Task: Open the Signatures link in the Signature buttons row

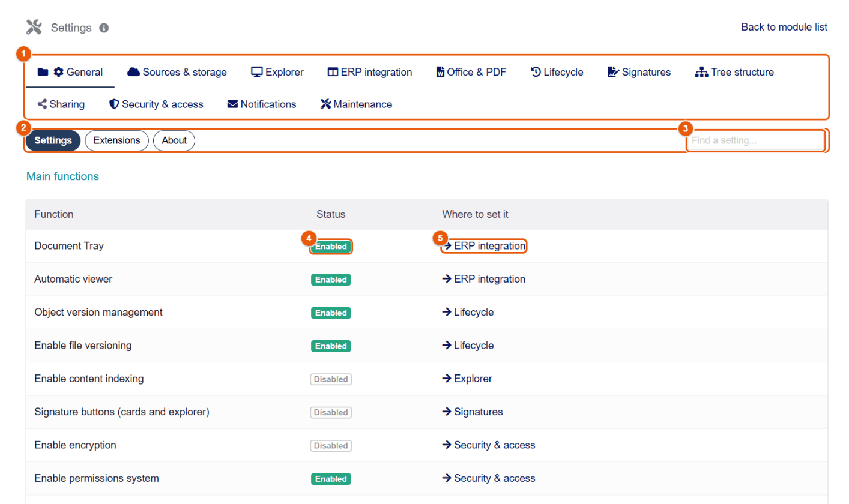Action: (473, 412)
